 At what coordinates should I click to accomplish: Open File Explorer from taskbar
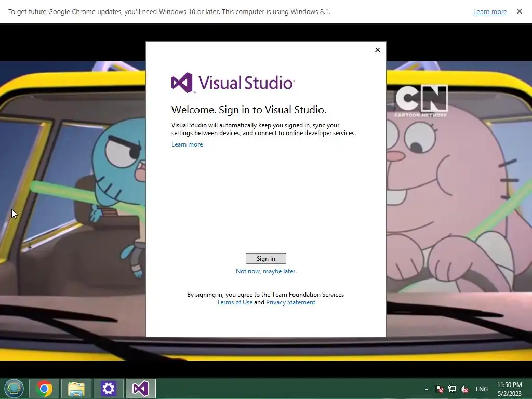click(76, 389)
